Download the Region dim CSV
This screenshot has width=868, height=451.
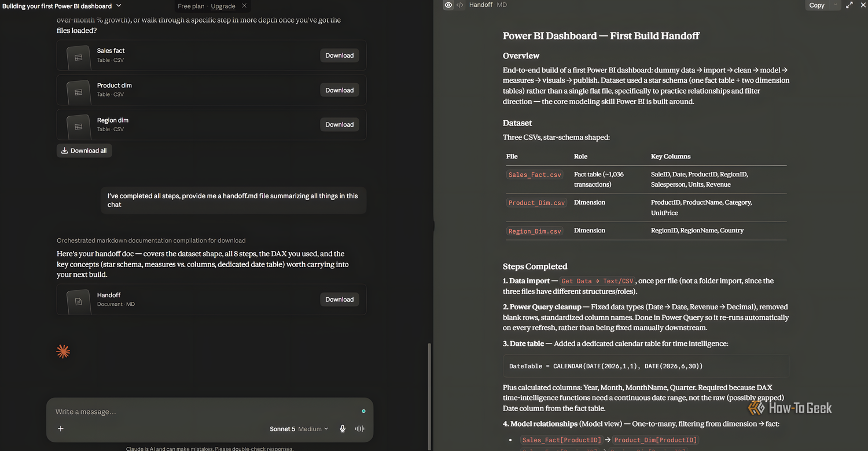pos(340,124)
